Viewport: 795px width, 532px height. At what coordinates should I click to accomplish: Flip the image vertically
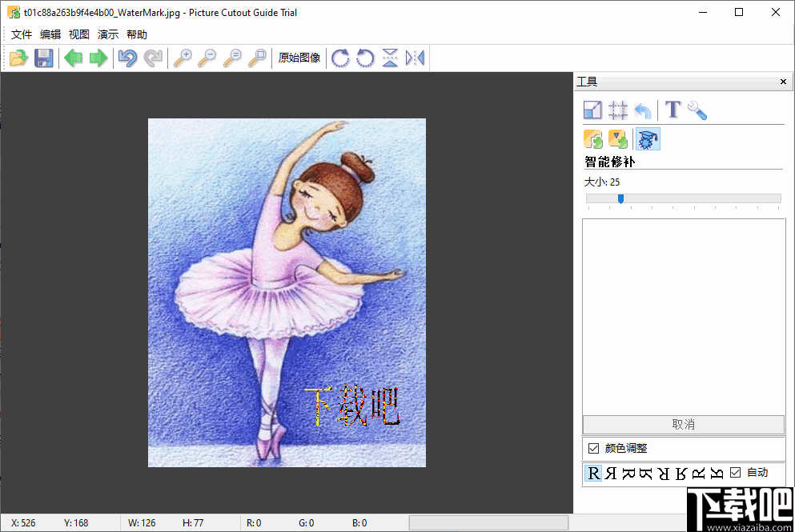click(x=390, y=58)
